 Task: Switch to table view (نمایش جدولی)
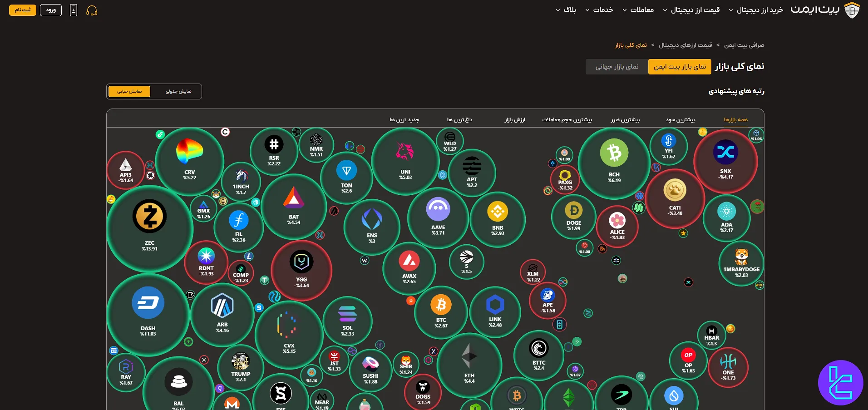click(178, 91)
